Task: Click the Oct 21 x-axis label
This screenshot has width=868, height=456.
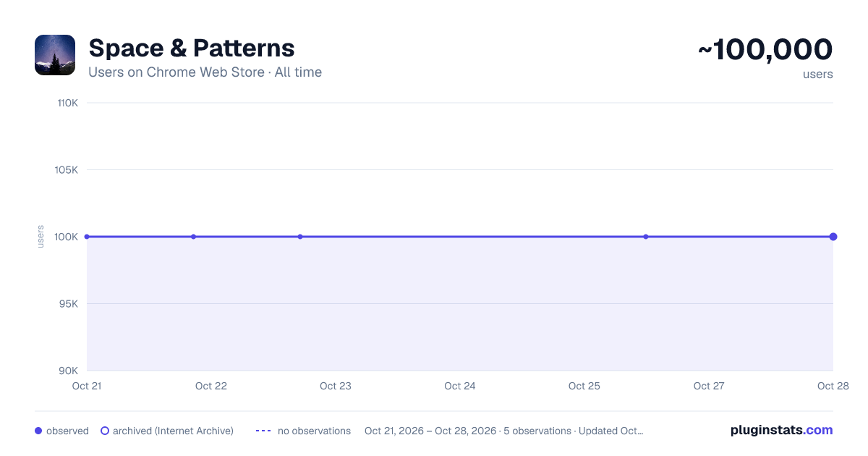Action: pyautogui.click(x=87, y=386)
